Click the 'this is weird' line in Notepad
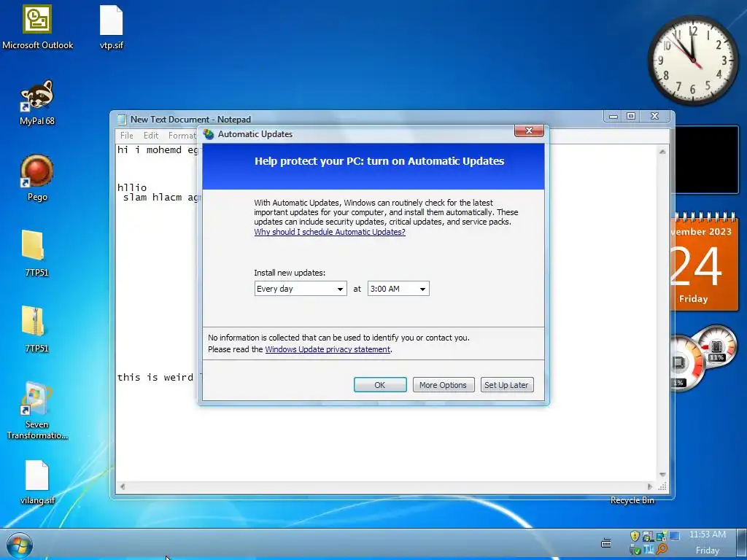This screenshot has width=747, height=560. tap(155, 377)
